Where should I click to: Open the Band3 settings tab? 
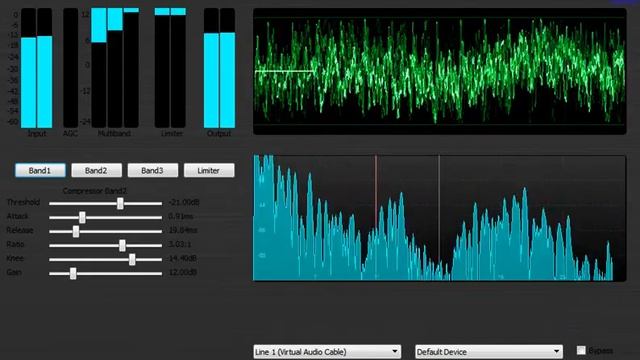[x=153, y=170]
